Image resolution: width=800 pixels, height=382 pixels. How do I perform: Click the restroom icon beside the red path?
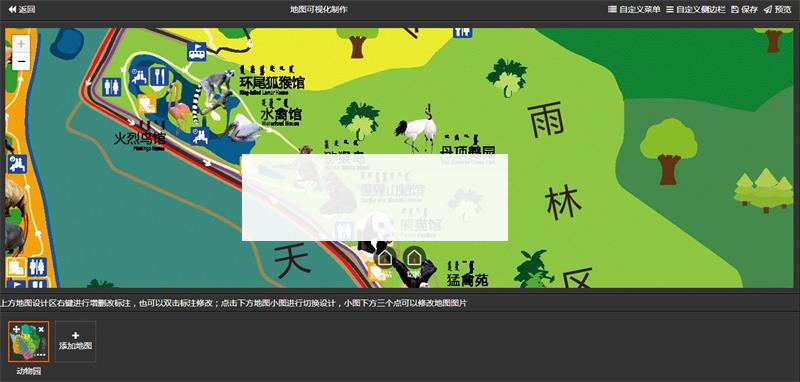point(111,87)
